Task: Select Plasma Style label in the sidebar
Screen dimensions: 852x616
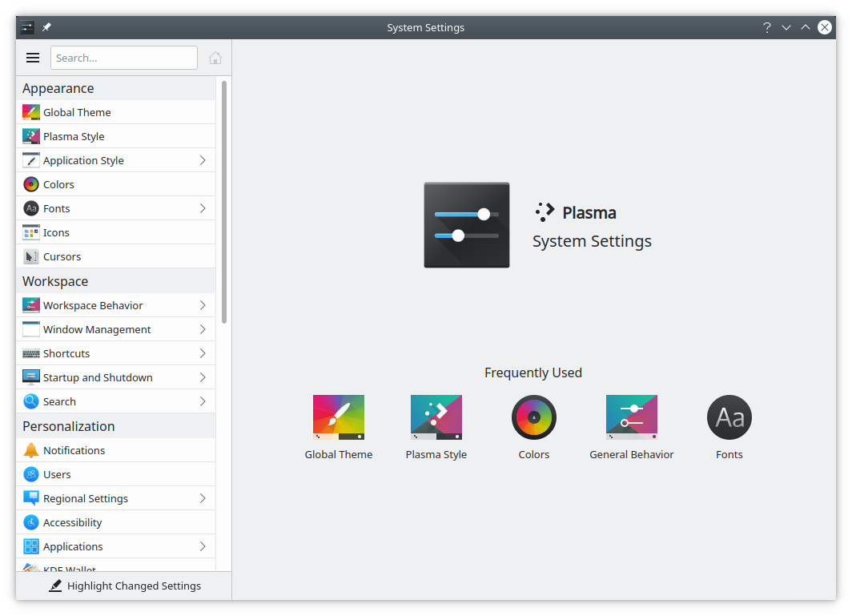Action: click(74, 136)
